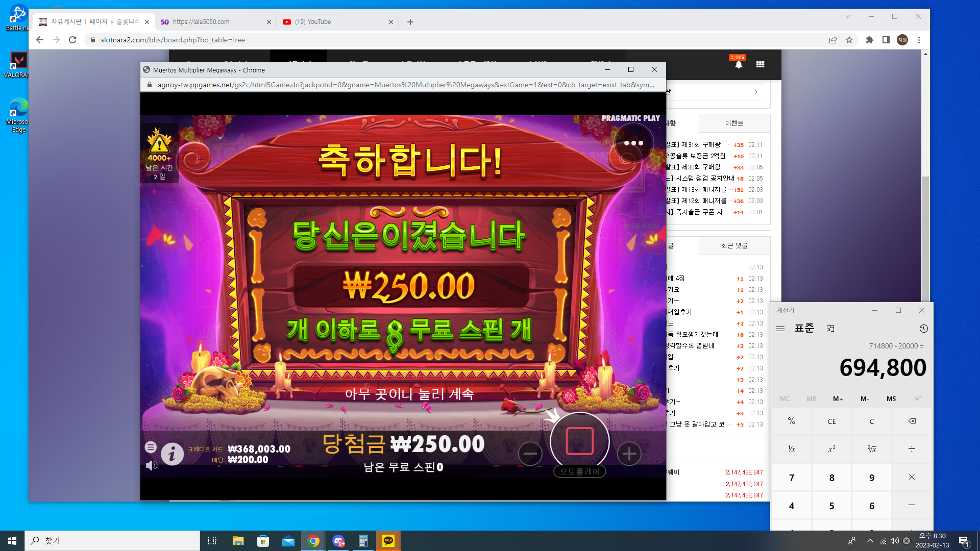Open Chrome extensions puzzle icon

(x=870, y=40)
